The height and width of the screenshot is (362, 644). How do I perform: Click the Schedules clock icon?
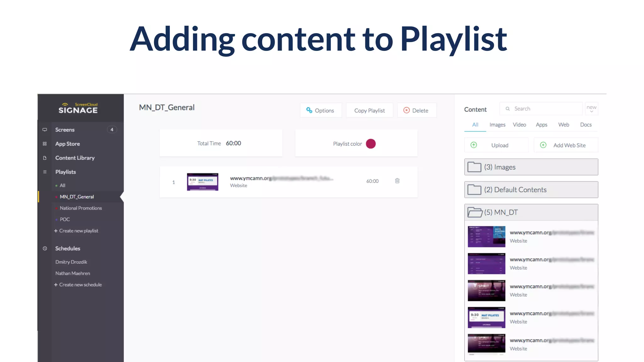click(45, 249)
